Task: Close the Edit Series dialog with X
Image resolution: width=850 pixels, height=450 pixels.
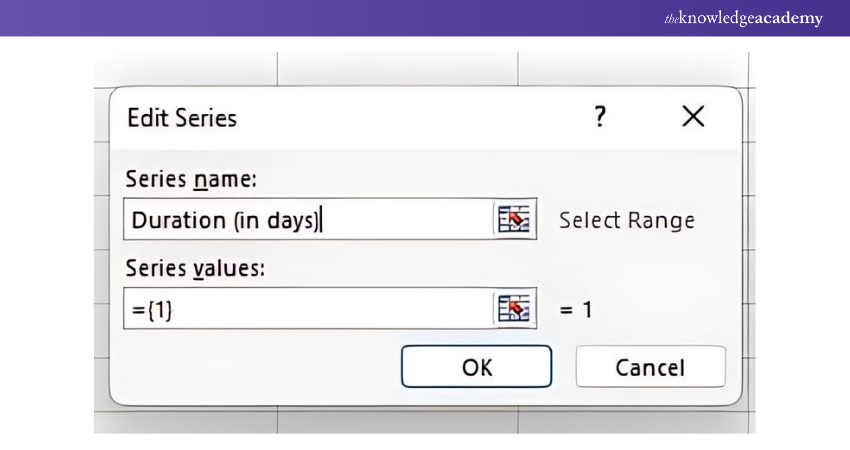Action: click(x=692, y=117)
